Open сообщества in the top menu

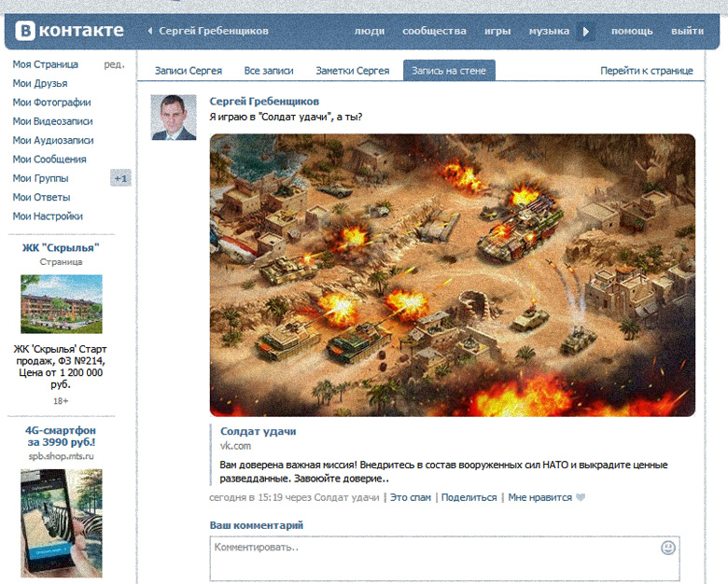click(434, 31)
